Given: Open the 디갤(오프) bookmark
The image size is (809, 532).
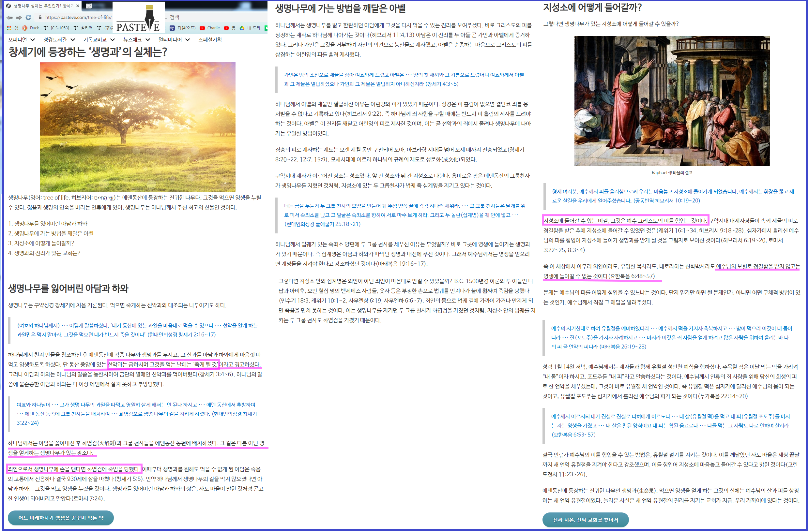Looking at the screenshot, I should pos(183,28).
